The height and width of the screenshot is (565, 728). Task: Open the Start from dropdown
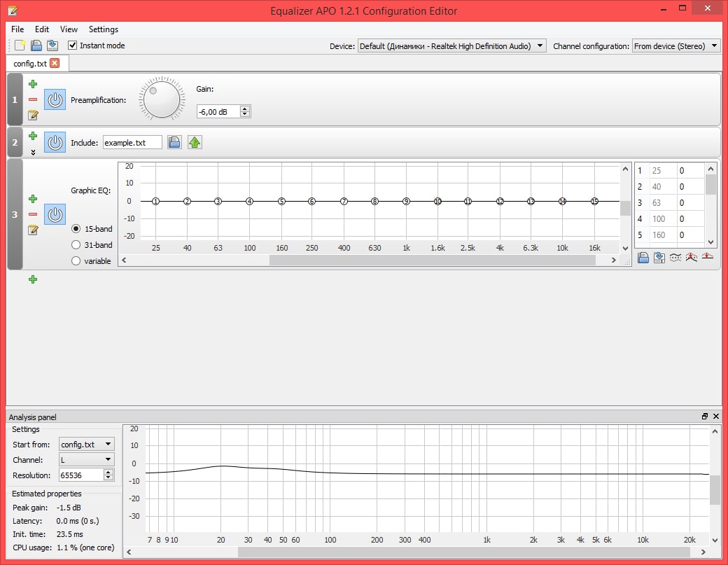coord(86,445)
